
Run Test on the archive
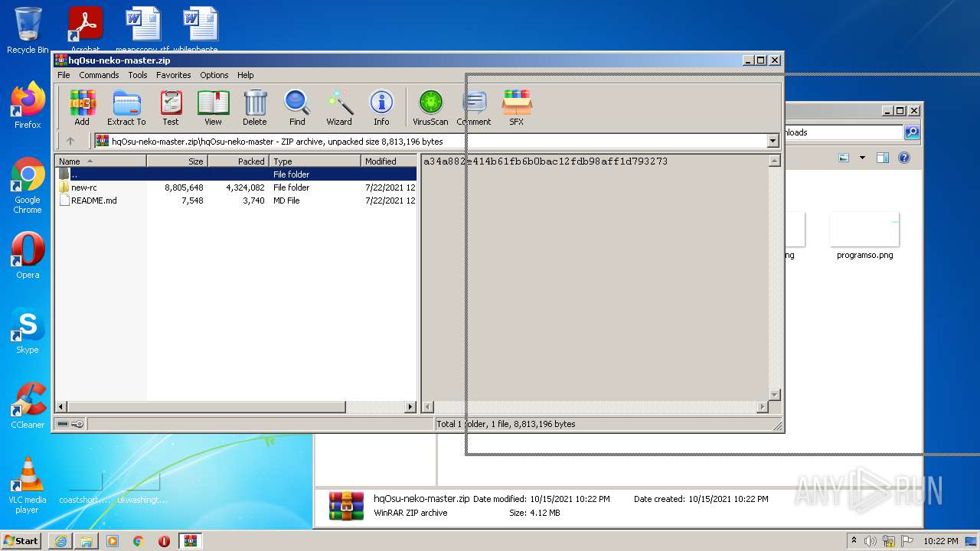(x=171, y=107)
